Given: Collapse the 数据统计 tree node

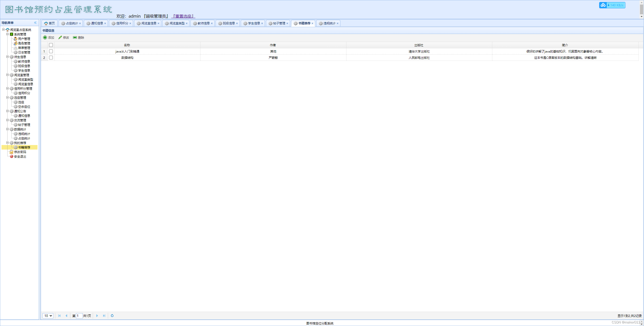Looking at the screenshot, I should pyautogui.click(x=8, y=129).
